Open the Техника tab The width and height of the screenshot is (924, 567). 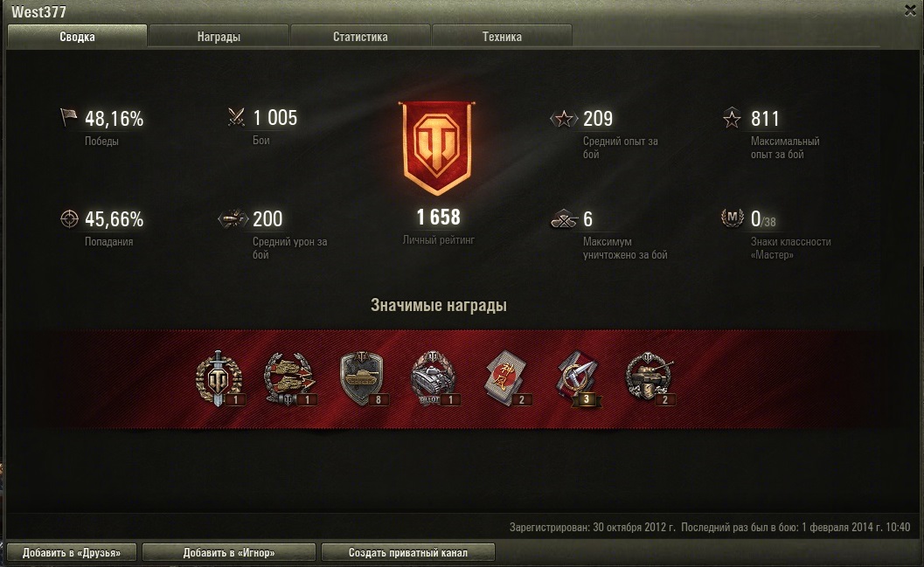(x=502, y=36)
